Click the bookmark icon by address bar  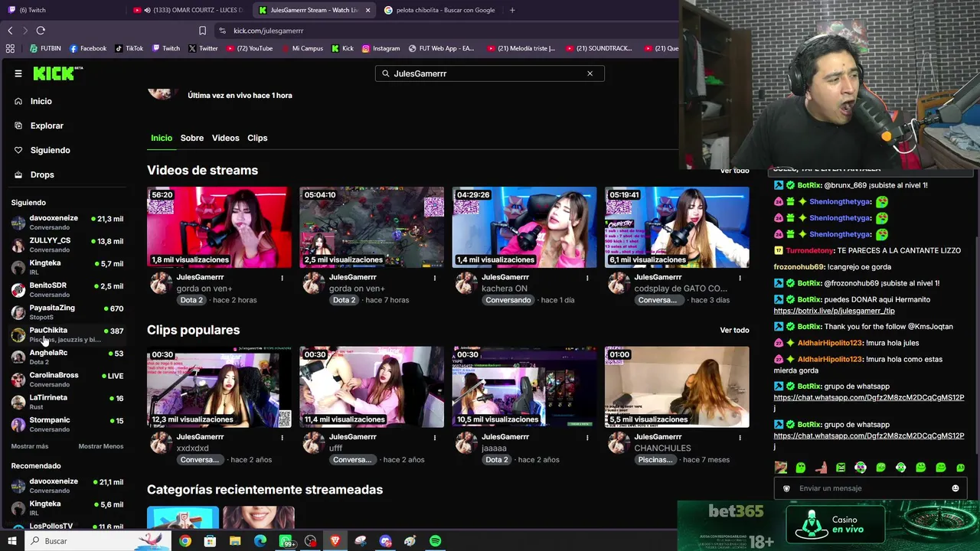(x=202, y=31)
